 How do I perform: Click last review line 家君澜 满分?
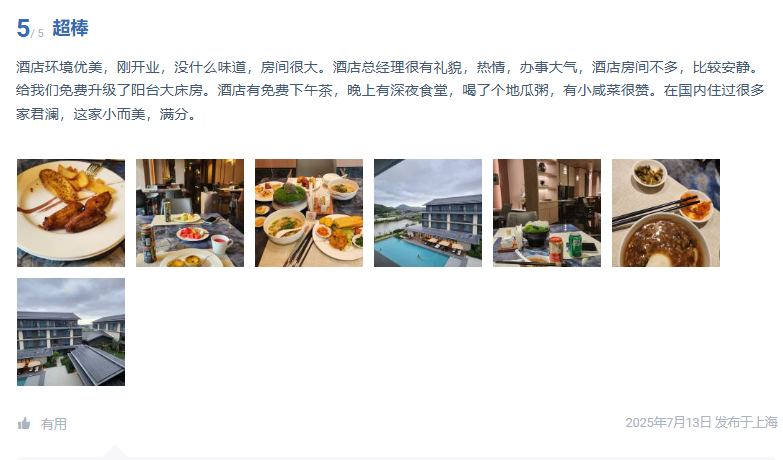[x=106, y=114]
